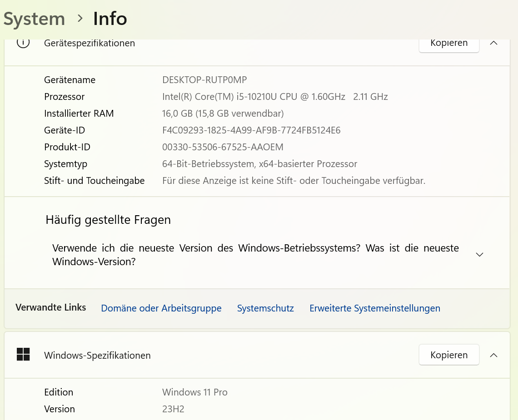Click the Edition label
This screenshot has height=420, width=518.
point(59,392)
